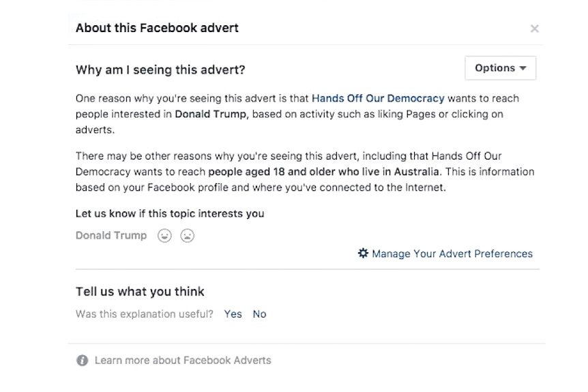Answer No to explanation being useful

pyautogui.click(x=259, y=314)
